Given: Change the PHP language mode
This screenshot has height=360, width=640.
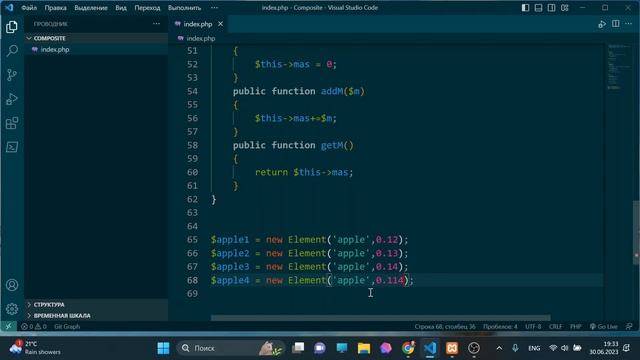Looking at the screenshot, I should click(x=576, y=327).
